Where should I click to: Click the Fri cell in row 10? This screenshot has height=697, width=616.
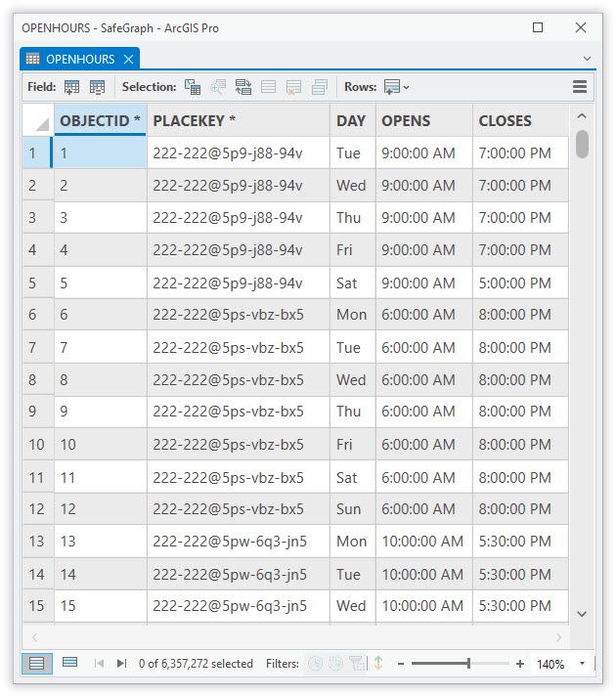coord(353,444)
